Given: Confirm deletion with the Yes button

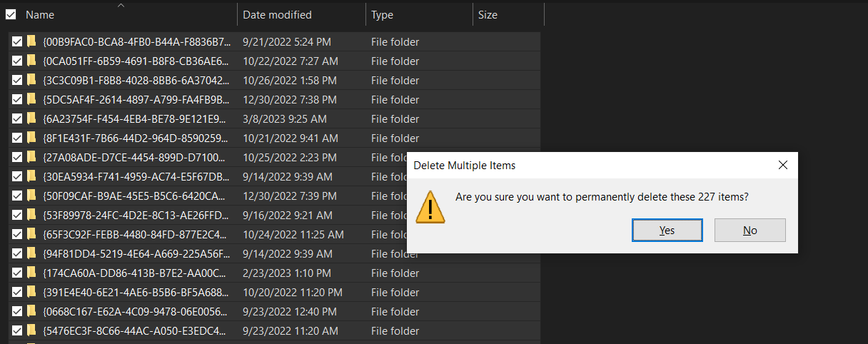Looking at the screenshot, I should click(x=667, y=230).
